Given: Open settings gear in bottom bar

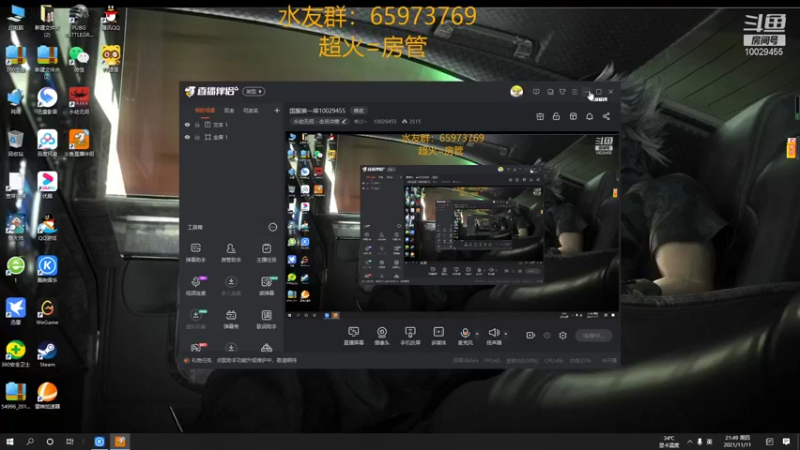Looking at the screenshot, I should pyautogui.click(x=563, y=335).
